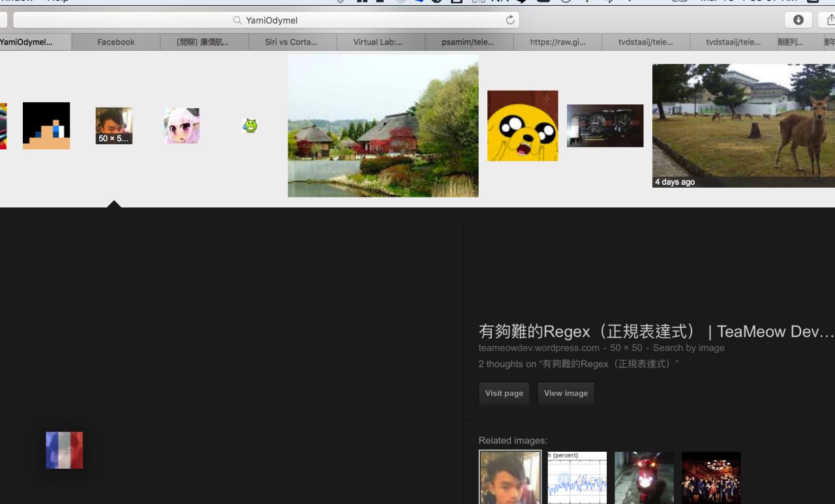Click the French flag preview image

[x=65, y=450]
